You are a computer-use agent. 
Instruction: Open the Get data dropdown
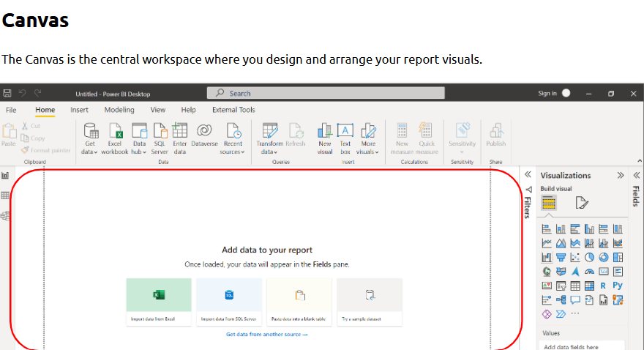click(89, 139)
